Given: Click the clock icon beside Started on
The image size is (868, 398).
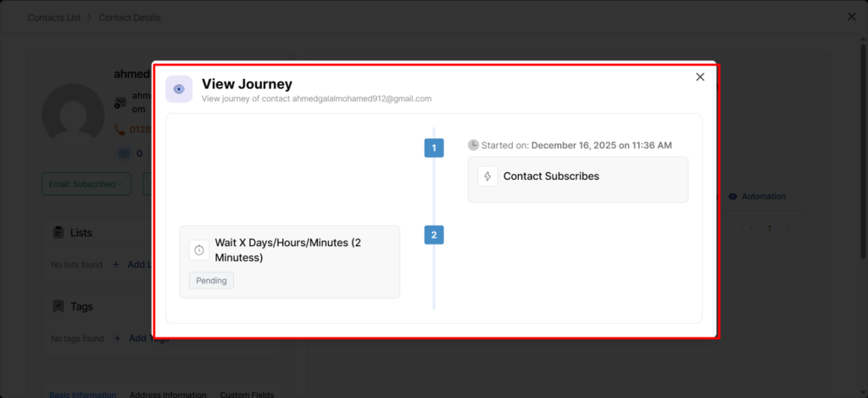Looking at the screenshot, I should pyautogui.click(x=474, y=145).
